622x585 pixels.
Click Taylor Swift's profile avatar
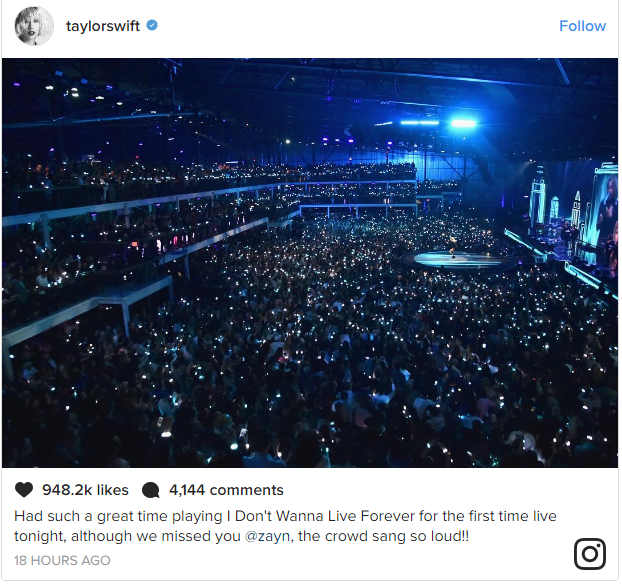coord(34,26)
